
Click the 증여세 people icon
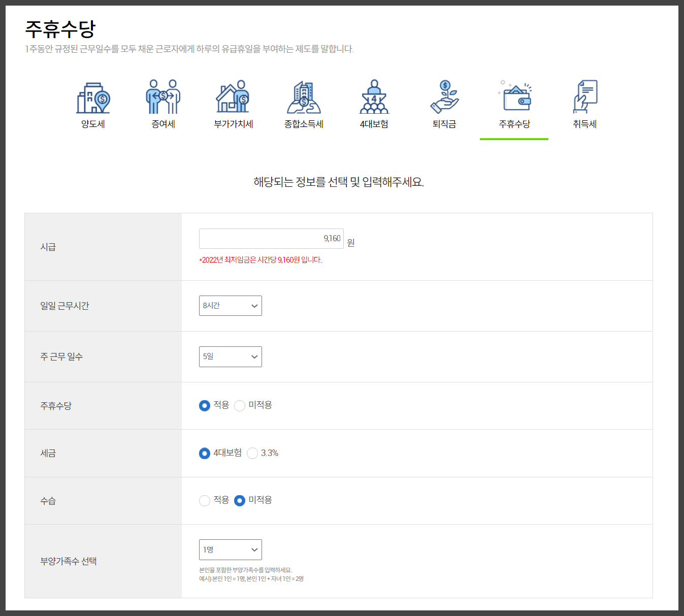click(x=162, y=96)
